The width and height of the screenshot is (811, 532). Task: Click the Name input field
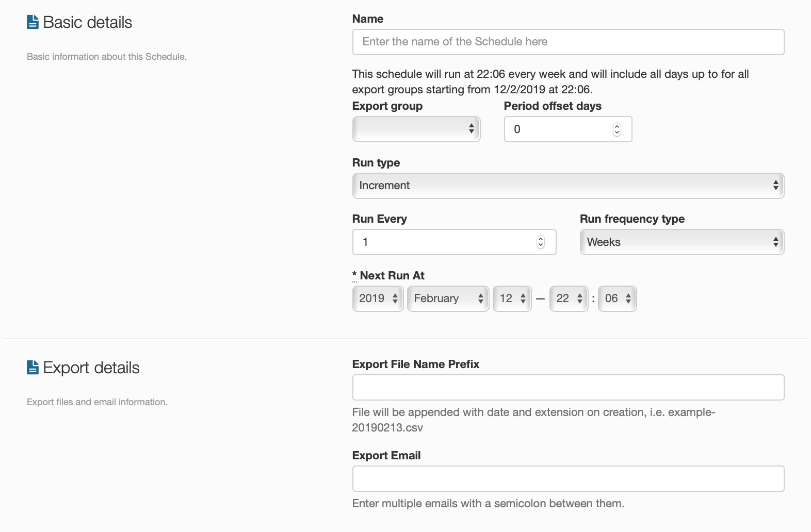(x=568, y=42)
